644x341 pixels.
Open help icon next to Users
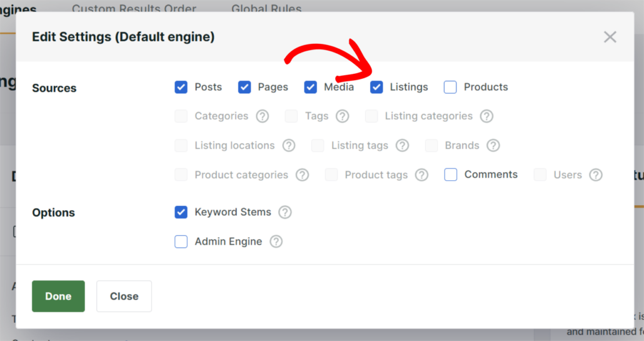pyautogui.click(x=596, y=175)
